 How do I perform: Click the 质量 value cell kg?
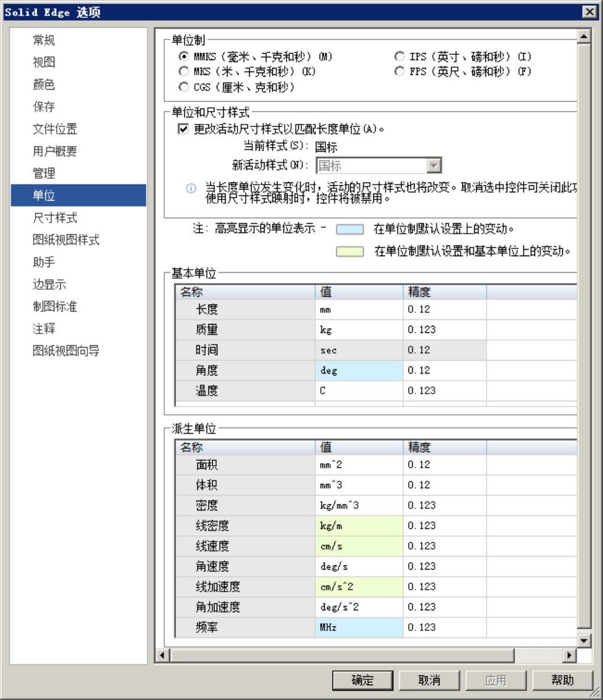359,330
